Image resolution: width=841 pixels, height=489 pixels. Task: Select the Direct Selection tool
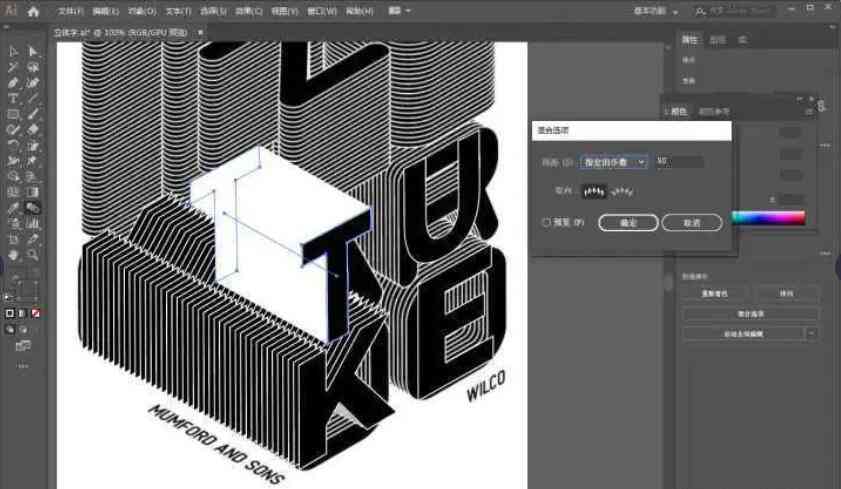[33, 51]
